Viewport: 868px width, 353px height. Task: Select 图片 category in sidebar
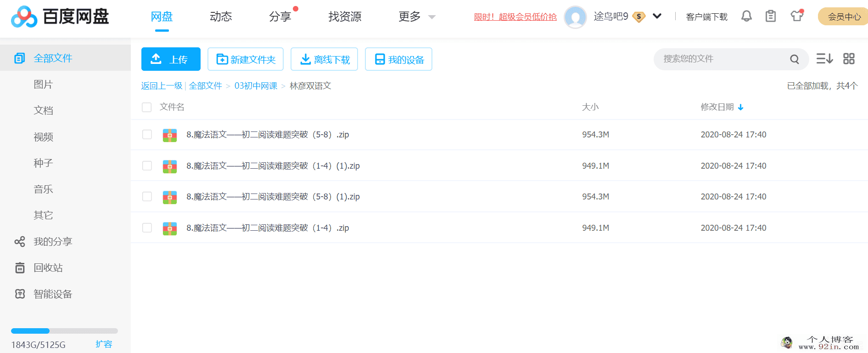pyautogui.click(x=43, y=84)
